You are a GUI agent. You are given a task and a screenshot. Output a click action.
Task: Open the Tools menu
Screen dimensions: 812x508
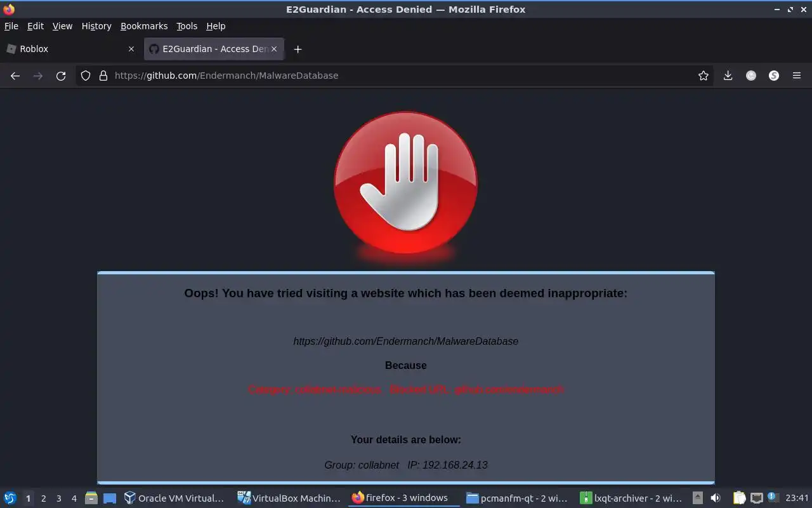coord(187,26)
